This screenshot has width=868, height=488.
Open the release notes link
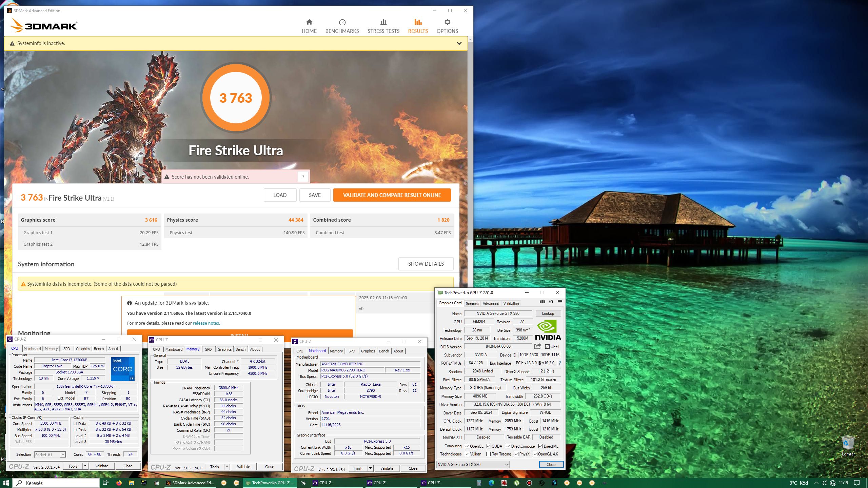pyautogui.click(x=206, y=323)
